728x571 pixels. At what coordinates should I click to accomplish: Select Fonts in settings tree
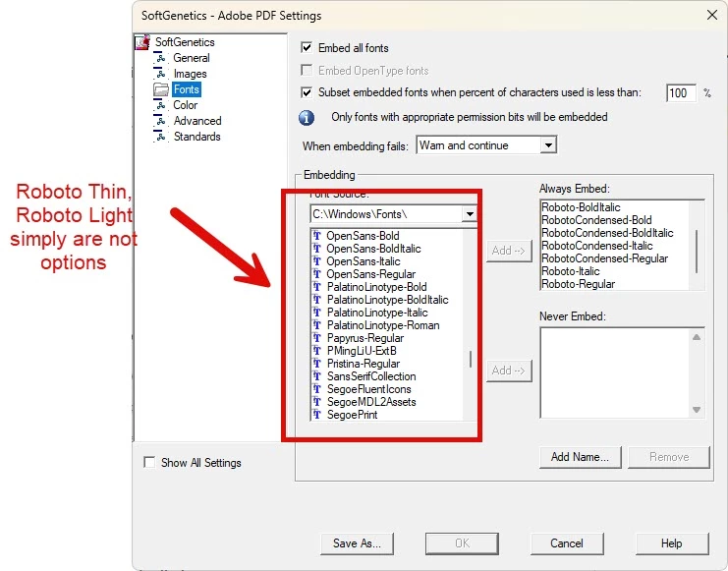click(x=187, y=89)
